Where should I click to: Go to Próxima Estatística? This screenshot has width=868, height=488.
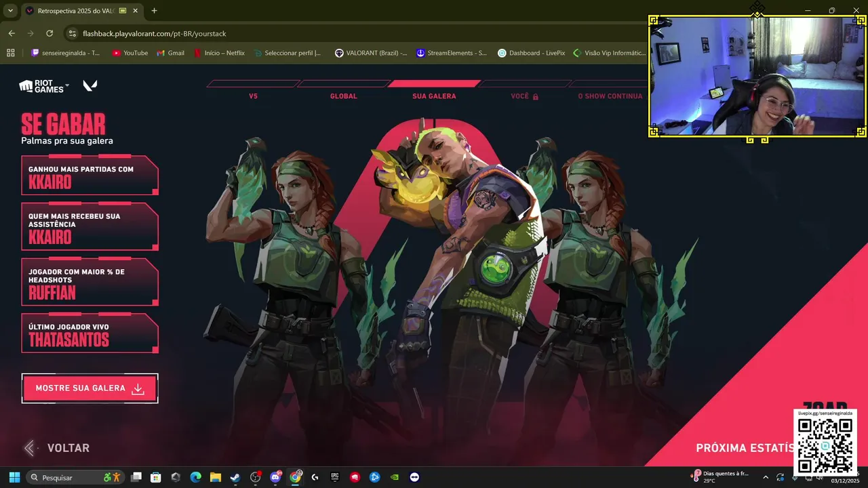pyautogui.click(x=744, y=448)
